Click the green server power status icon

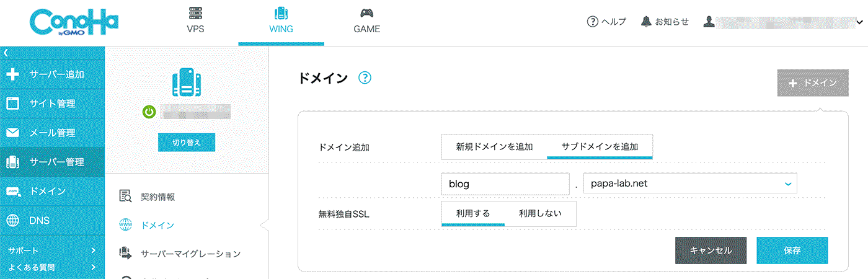click(149, 112)
